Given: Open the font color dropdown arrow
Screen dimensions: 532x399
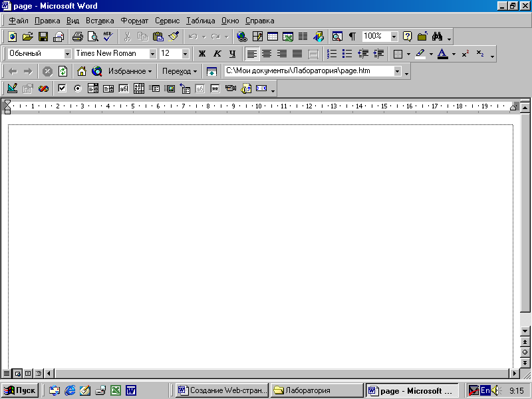Looking at the screenshot, I should (454, 54).
